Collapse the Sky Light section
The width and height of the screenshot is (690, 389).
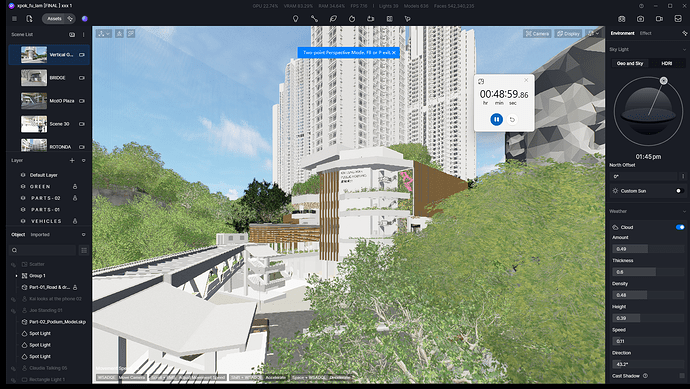point(684,50)
